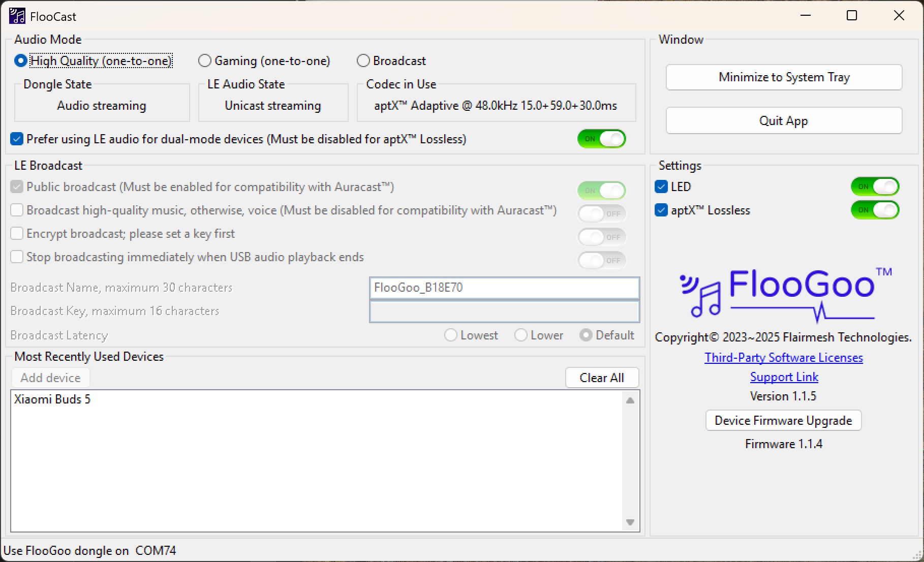This screenshot has width=924, height=562.
Task: Clear All recently used devices
Action: click(x=602, y=378)
